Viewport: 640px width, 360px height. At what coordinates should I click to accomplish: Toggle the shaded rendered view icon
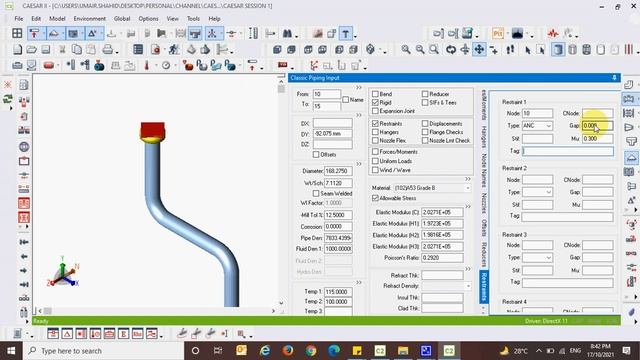pyautogui.click(x=558, y=50)
